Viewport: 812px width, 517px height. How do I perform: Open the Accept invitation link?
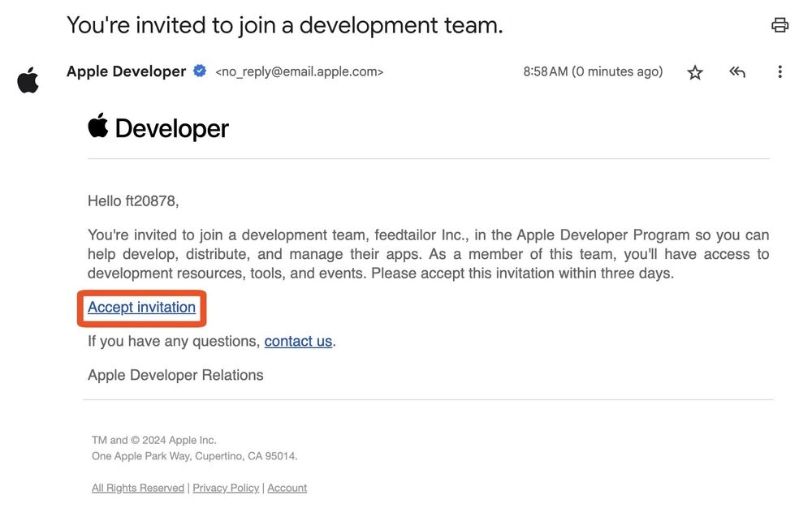click(141, 308)
